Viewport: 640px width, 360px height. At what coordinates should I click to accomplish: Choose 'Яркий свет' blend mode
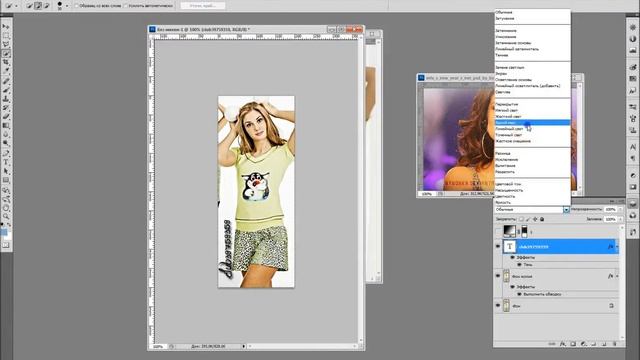tap(532, 122)
